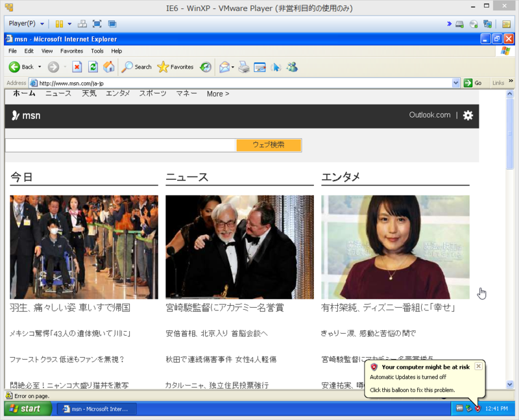Click the taskbar clock showing 12:41 PM
Viewport: 519px width, 420px height.
point(496,409)
